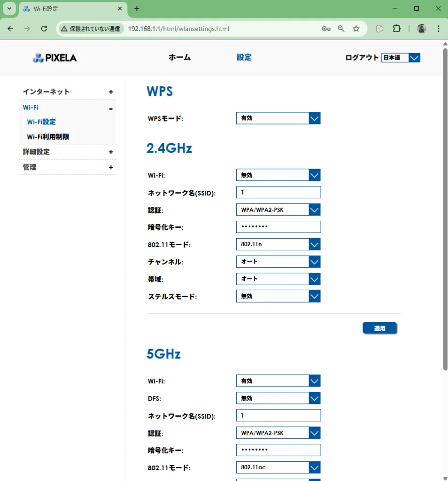Click the PIXELA logo
The height and width of the screenshot is (481, 448).
click(x=54, y=58)
